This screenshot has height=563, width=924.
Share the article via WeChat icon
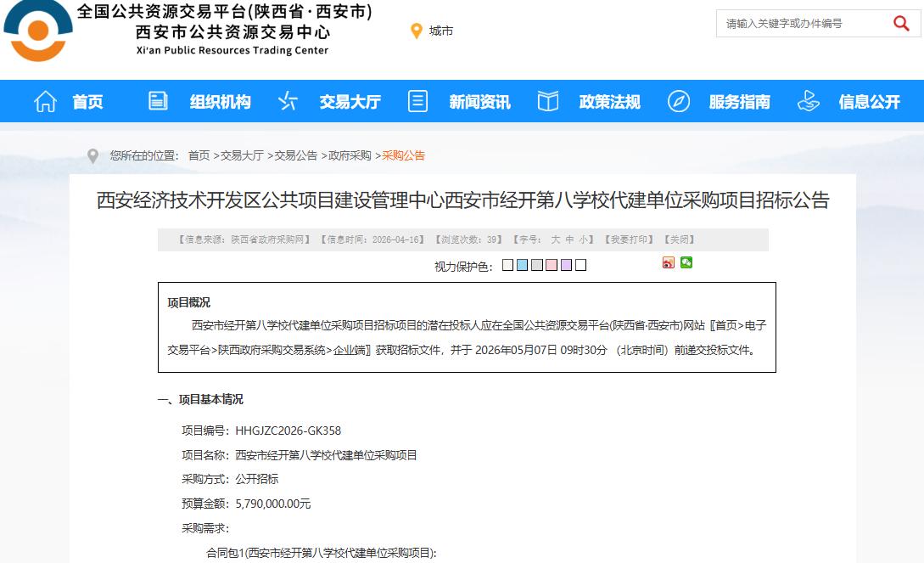(686, 263)
